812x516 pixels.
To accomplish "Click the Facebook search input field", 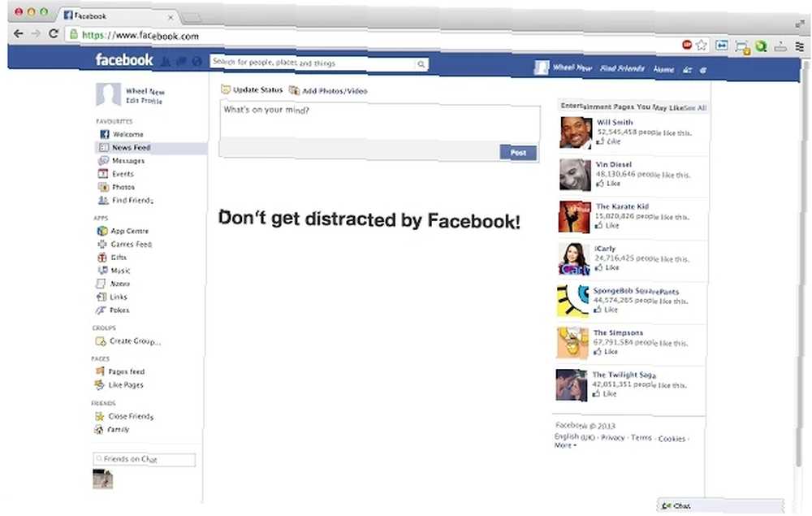I will (313, 63).
